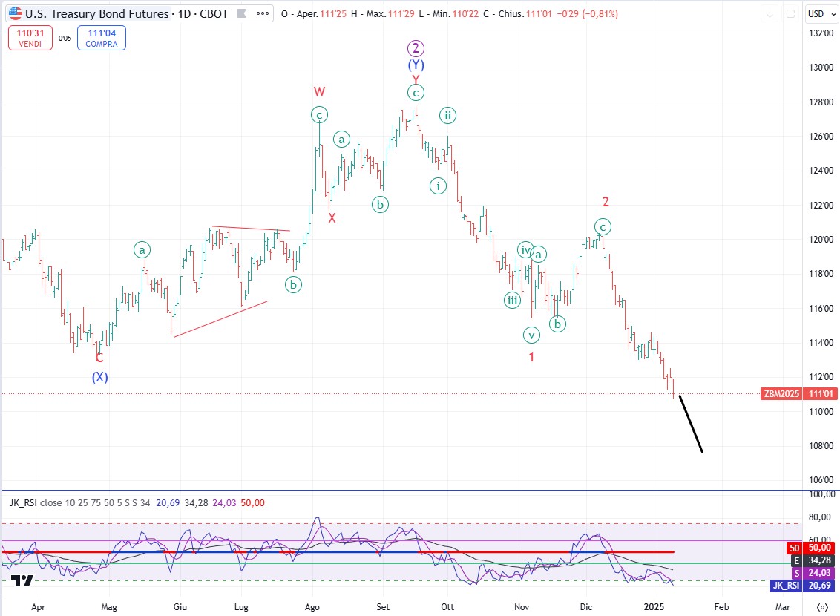Image resolution: width=840 pixels, height=616 pixels.
Task: Click the 1D interval label
Action: pos(184,13)
